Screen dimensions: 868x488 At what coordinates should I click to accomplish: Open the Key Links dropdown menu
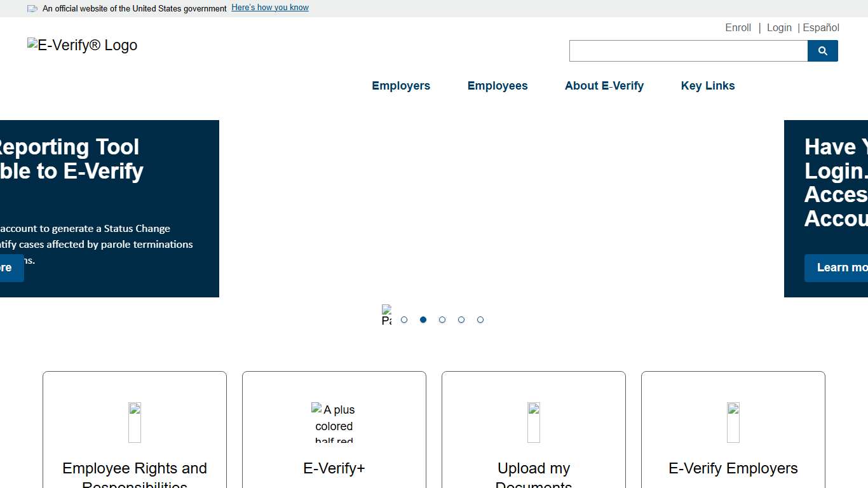pyautogui.click(x=707, y=86)
